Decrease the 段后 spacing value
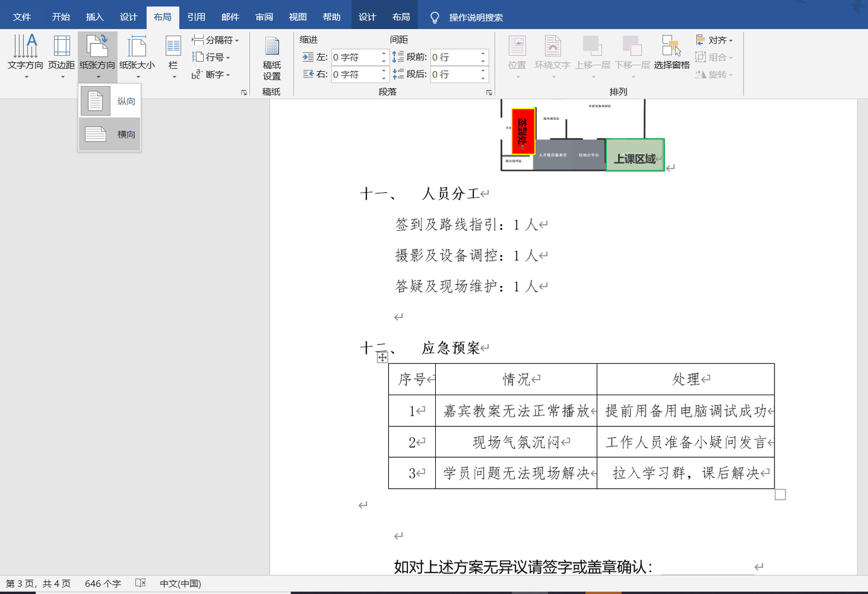The width and height of the screenshot is (868, 594). pos(483,78)
